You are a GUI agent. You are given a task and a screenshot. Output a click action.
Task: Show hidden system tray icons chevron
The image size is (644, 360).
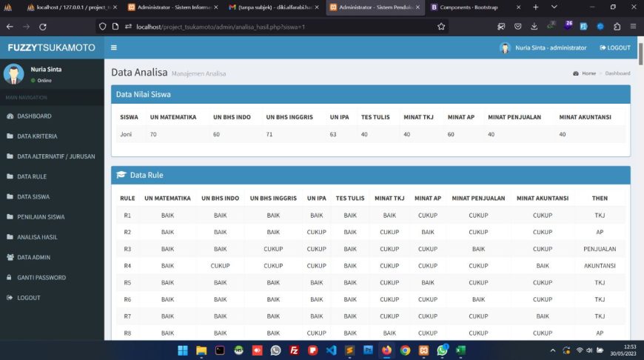click(x=553, y=350)
